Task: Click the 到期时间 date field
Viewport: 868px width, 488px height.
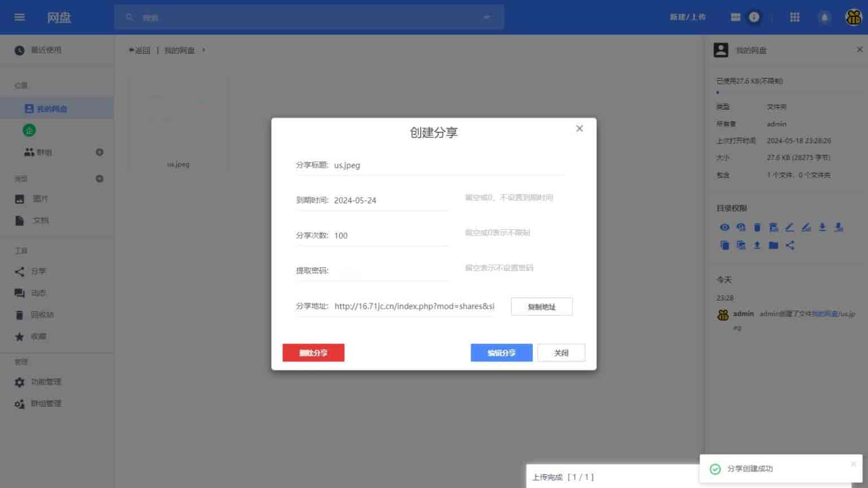Action: (390, 201)
